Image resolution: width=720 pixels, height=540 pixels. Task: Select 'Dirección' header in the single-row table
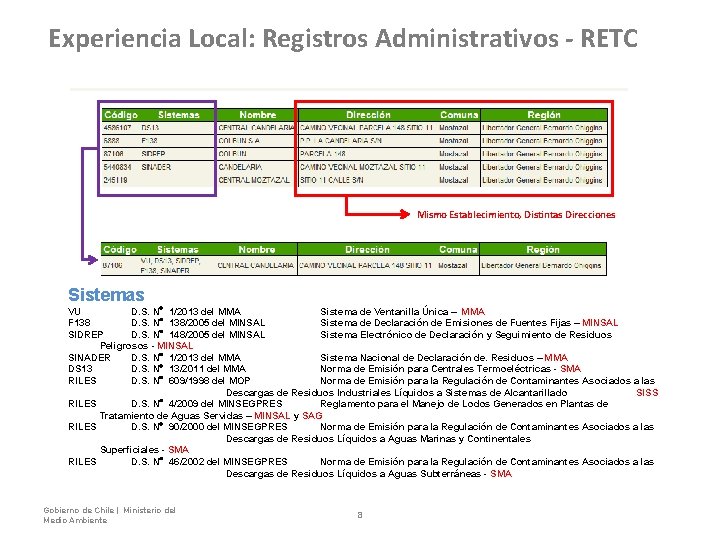(367, 249)
